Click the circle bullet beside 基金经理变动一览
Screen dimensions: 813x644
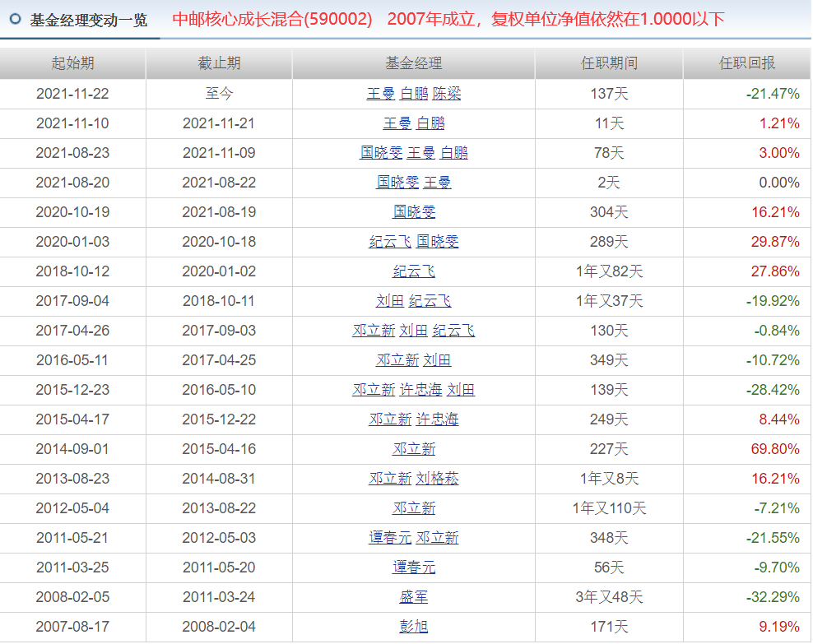[16, 19]
